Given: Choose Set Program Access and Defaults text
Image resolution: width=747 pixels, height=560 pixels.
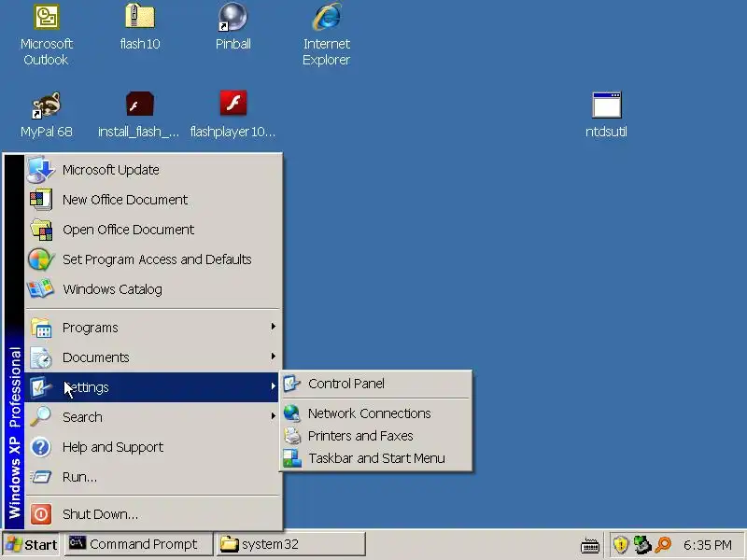Looking at the screenshot, I should click(x=157, y=259).
